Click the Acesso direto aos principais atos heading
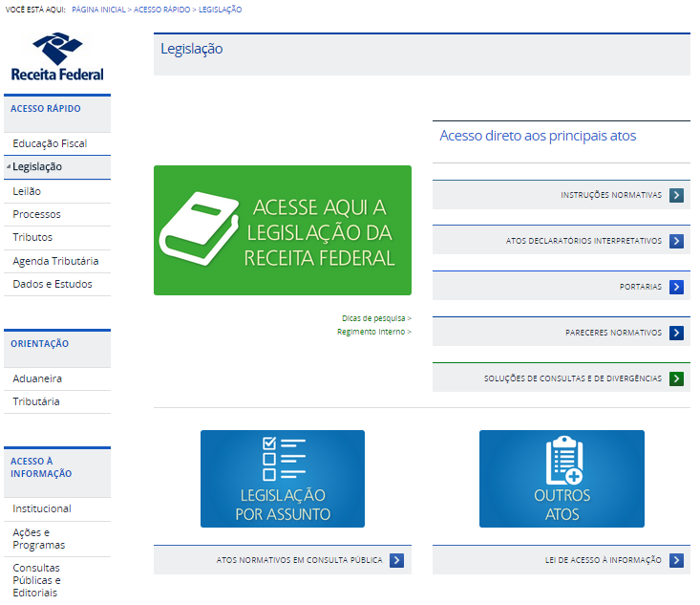This screenshot has height=605, width=700. point(538,136)
